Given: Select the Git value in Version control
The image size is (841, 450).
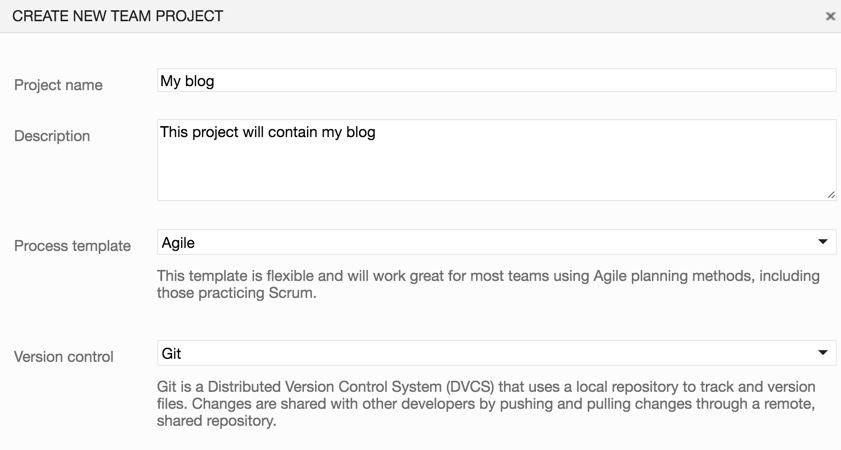Looking at the screenshot, I should pos(171,353).
